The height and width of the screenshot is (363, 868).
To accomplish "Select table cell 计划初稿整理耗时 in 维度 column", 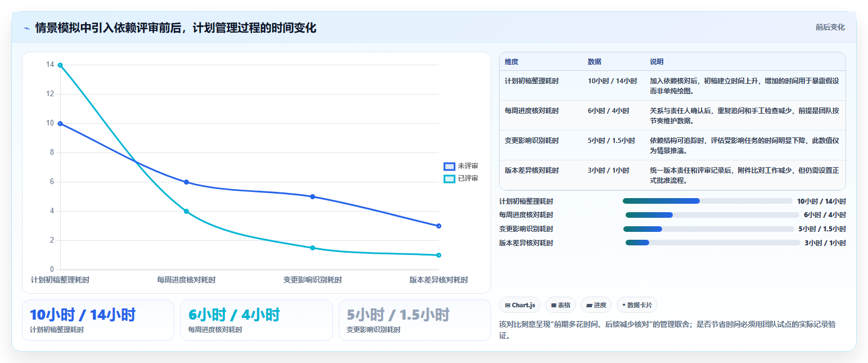I will (532, 81).
